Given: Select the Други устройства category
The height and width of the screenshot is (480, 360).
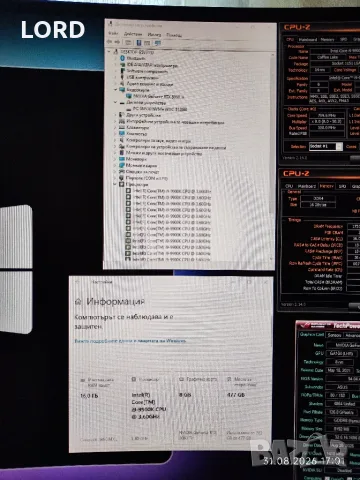Looking at the screenshot, I should (x=140, y=115).
